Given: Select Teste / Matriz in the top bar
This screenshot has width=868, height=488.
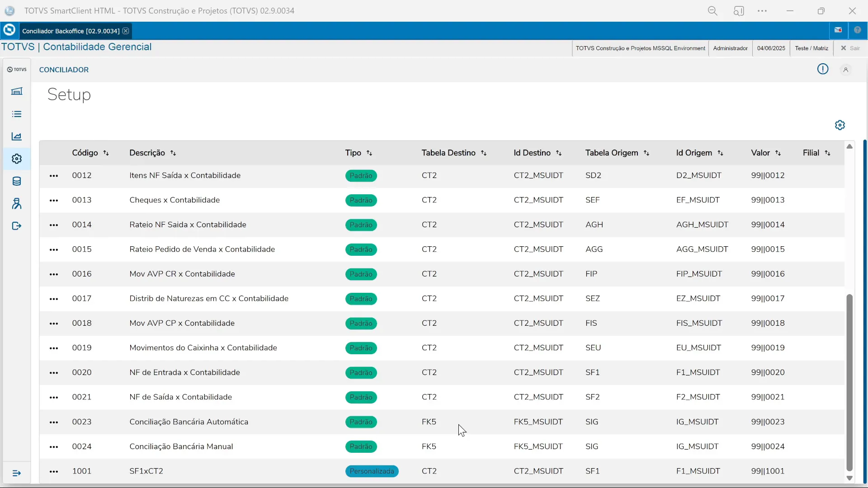Looking at the screenshot, I should [811, 48].
